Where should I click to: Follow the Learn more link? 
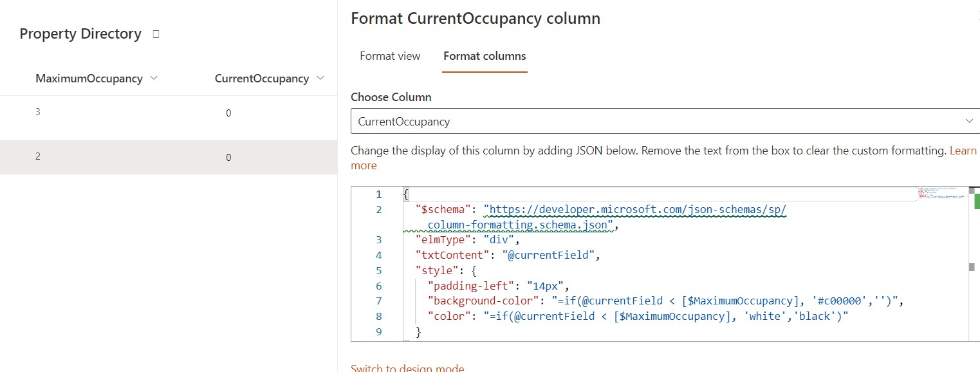[963, 151]
